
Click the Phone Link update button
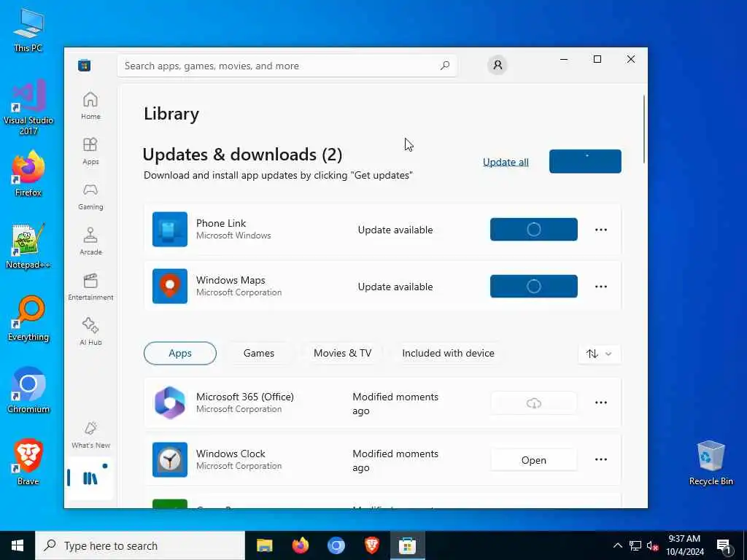(533, 230)
